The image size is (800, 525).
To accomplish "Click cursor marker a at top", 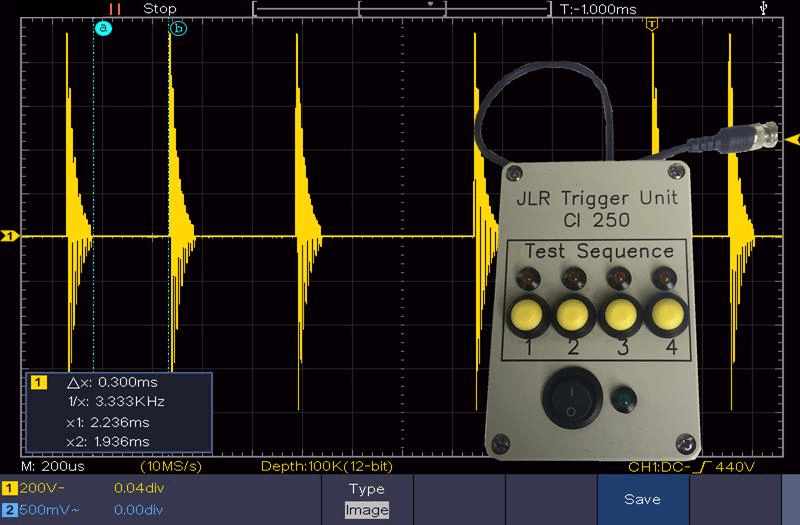I will [x=103, y=28].
